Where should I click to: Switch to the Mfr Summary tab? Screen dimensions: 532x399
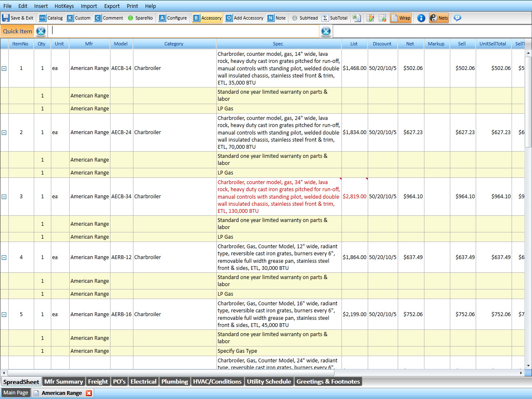point(63,382)
